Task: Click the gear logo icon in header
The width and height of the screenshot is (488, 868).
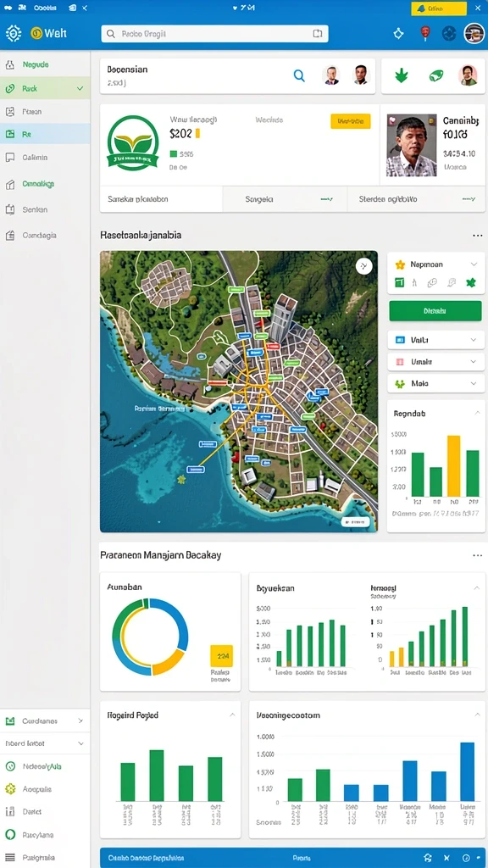Action: coord(14,33)
